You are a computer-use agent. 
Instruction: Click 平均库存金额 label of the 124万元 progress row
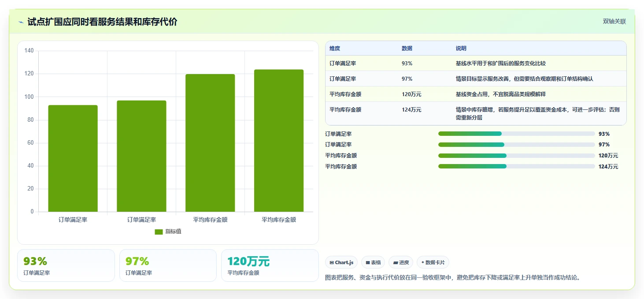pos(341,166)
